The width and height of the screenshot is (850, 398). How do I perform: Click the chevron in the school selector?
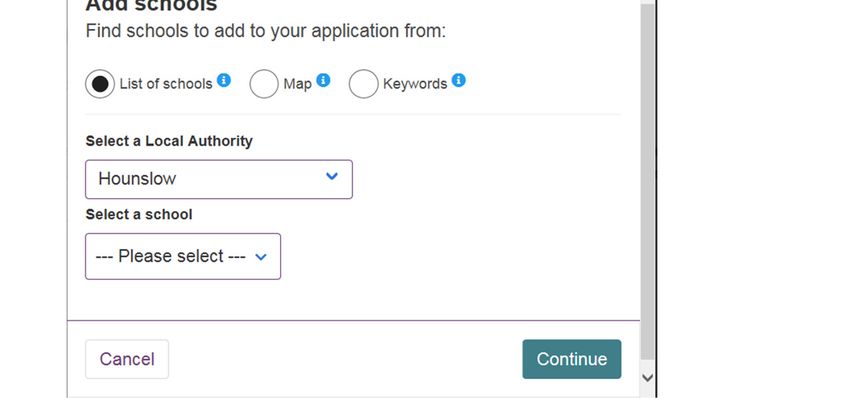point(261,257)
